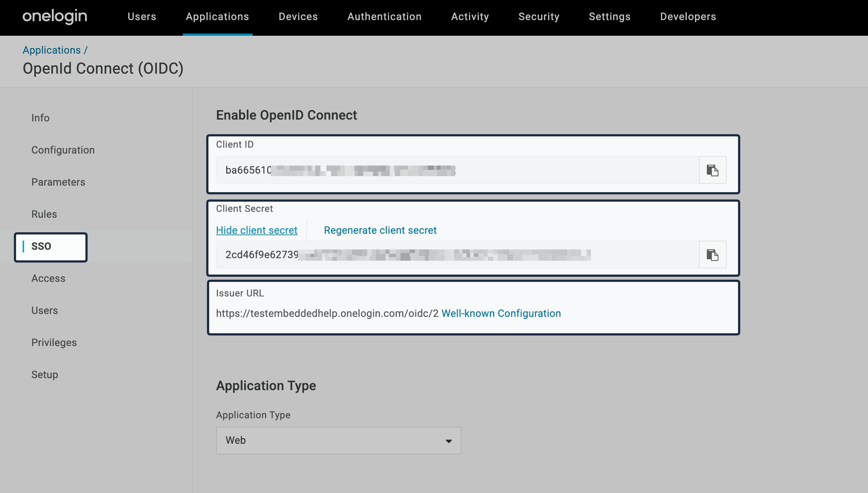Open the Parameters section
The height and width of the screenshot is (493, 868).
tap(58, 182)
